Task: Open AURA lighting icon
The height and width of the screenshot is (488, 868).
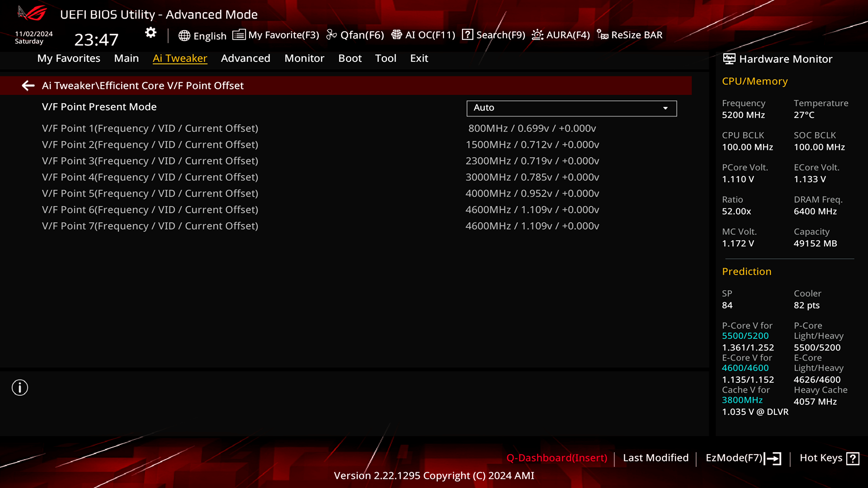Action: (x=537, y=35)
